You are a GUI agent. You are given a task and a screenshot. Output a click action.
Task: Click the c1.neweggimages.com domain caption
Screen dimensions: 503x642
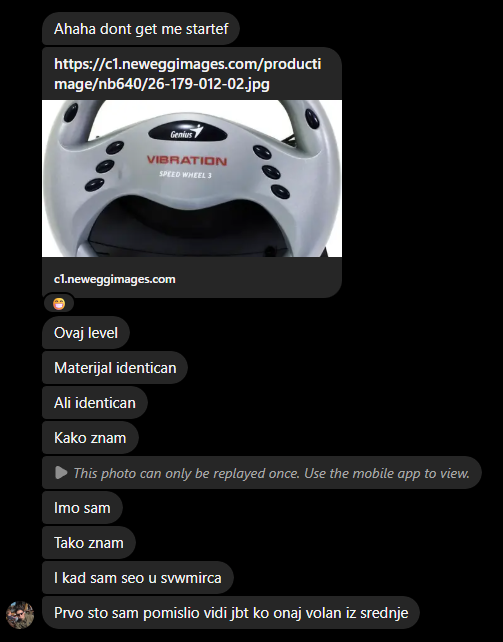[115, 279]
